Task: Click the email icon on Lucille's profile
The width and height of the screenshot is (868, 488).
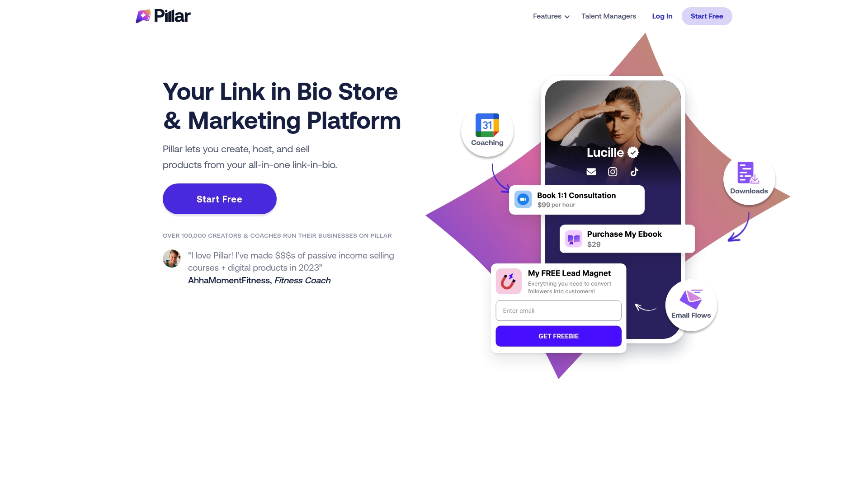Action: click(591, 172)
